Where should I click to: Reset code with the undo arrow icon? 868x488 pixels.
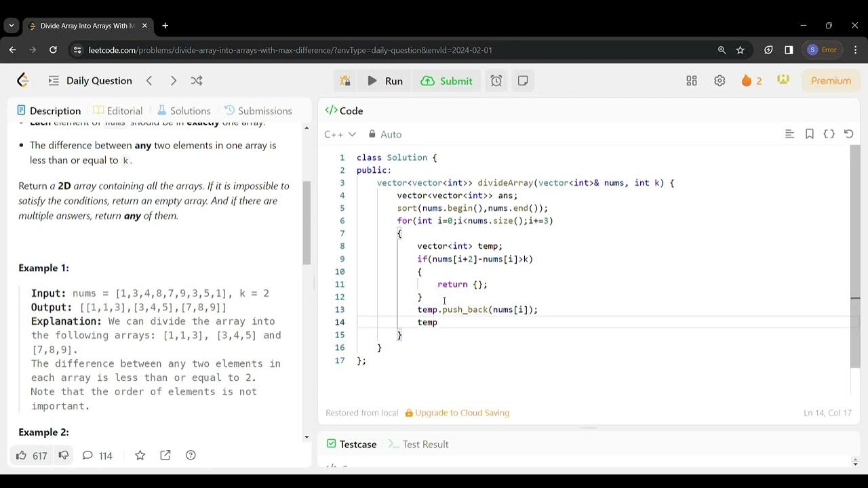[848, 134]
